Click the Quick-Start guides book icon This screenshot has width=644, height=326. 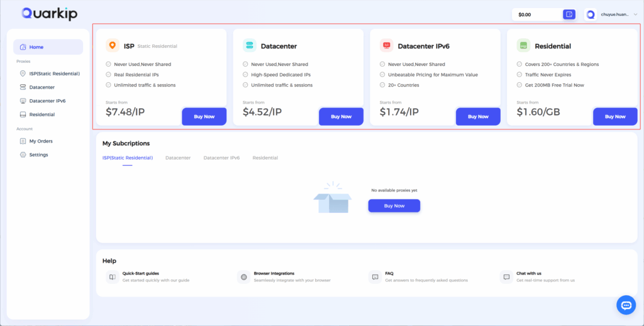(x=113, y=277)
